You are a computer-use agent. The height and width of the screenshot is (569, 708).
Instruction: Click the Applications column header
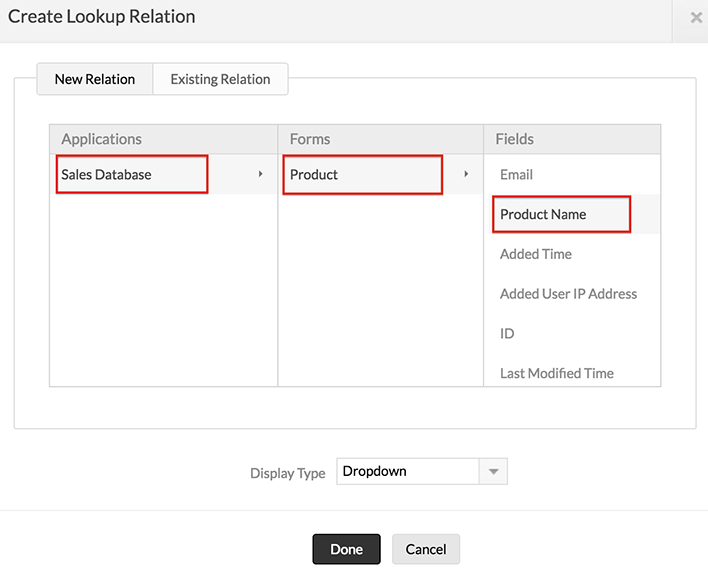[102, 139]
